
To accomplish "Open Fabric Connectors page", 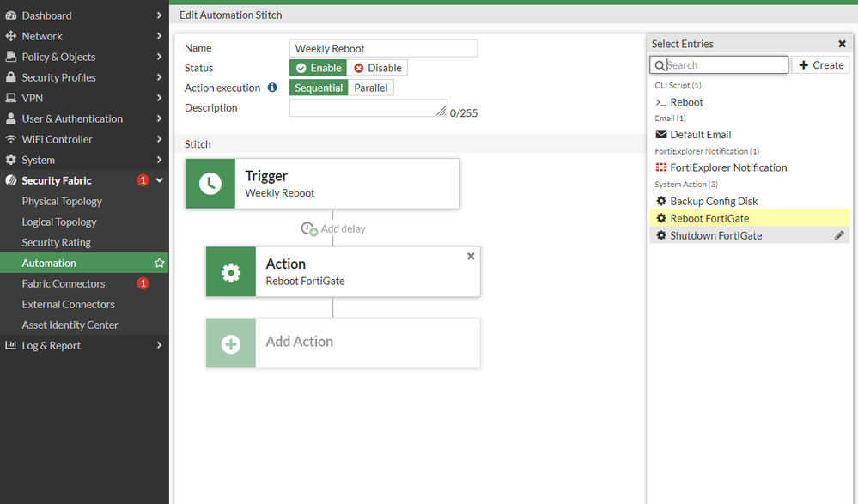I will 64,284.
